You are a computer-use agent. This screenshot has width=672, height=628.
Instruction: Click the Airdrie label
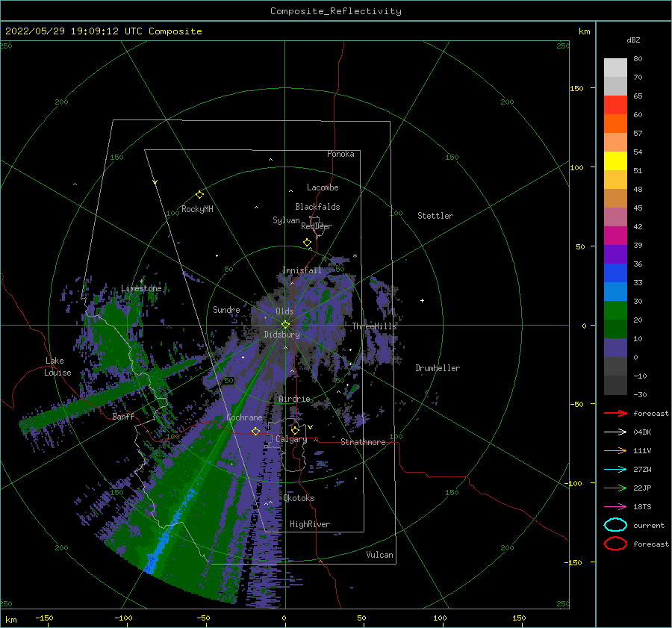[x=294, y=399]
